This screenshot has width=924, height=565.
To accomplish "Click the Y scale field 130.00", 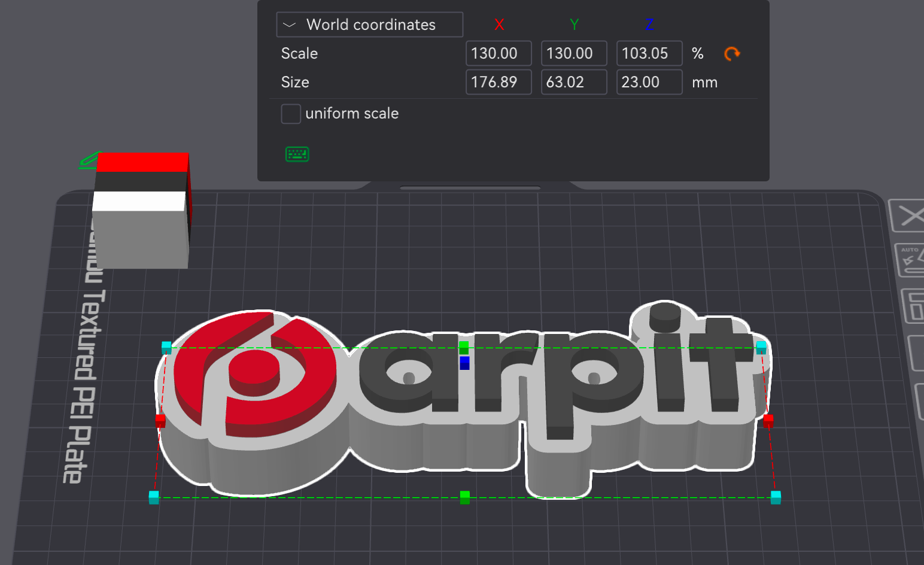I will click(574, 53).
